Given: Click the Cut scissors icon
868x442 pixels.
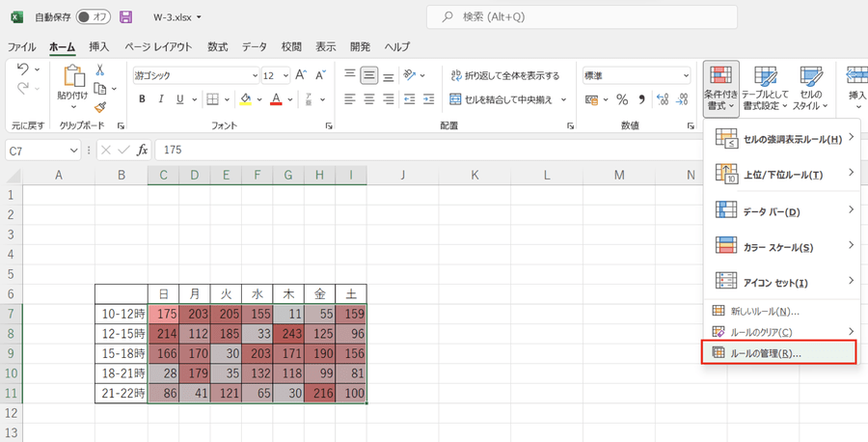Looking at the screenshot, I should pos(100,69).
